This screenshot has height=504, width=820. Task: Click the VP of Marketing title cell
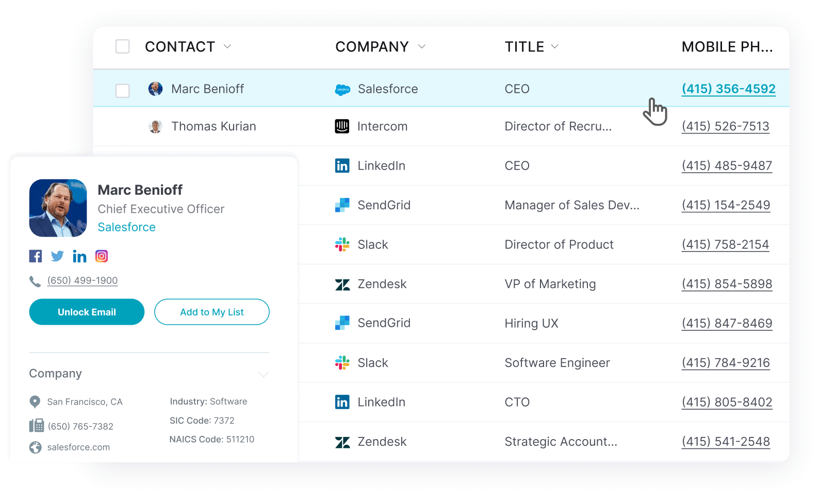[550, 284]
